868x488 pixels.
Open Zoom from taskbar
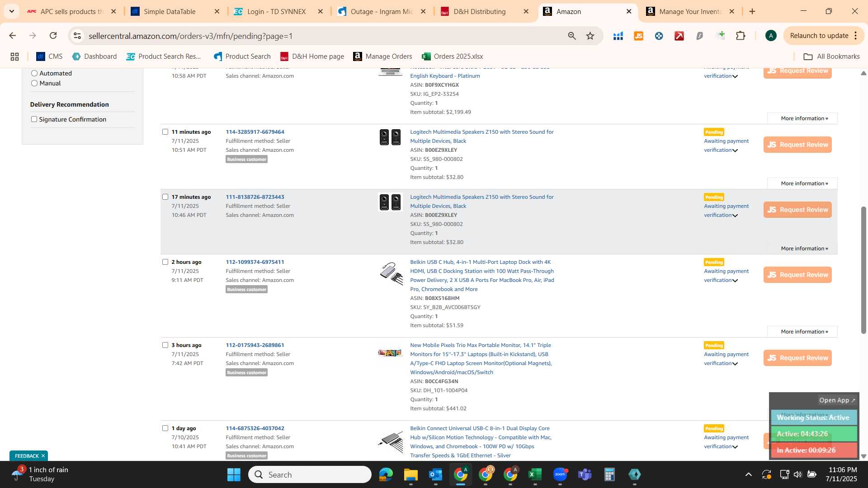[560, 474]
